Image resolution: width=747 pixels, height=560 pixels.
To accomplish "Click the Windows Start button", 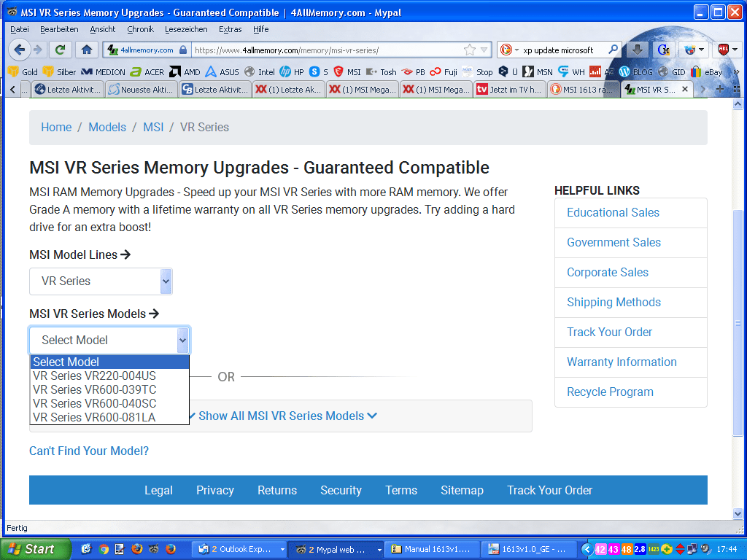I will [x=36, y=549].
